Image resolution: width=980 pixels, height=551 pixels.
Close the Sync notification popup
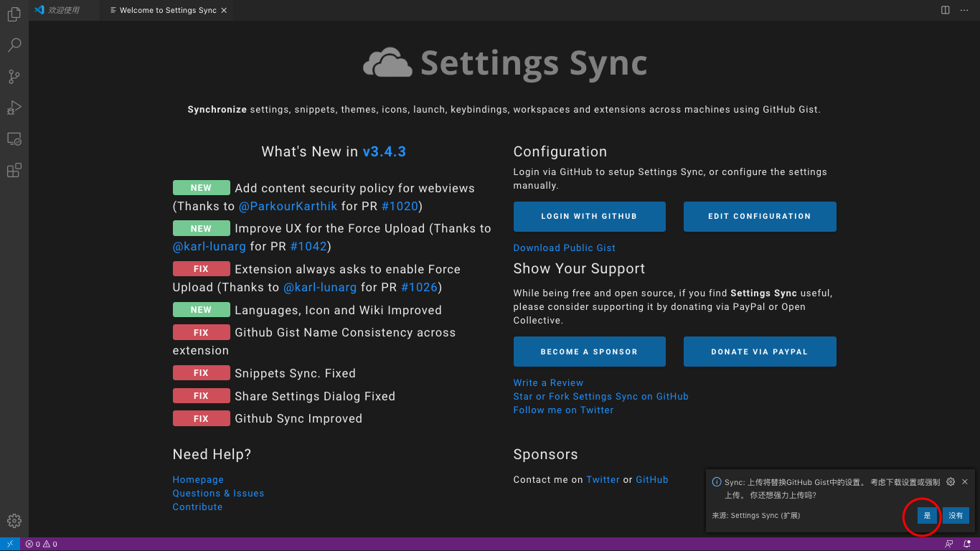[965, 482]
